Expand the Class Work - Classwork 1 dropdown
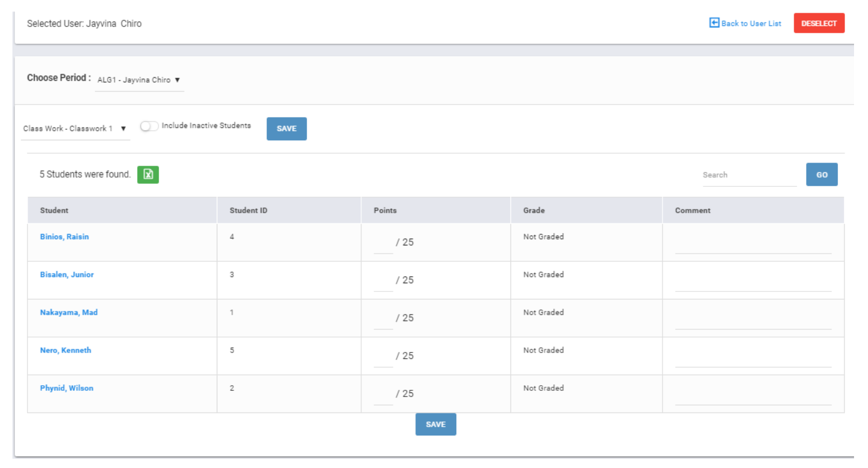The width and height of the screenshot is (868, 468). (x=74, y=128)
